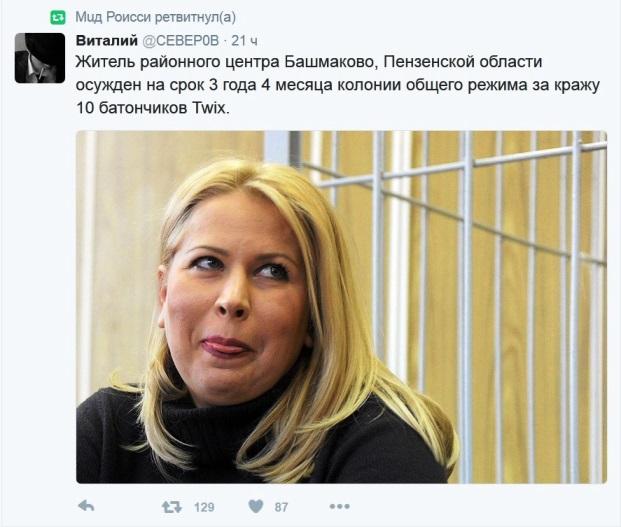The width and height of the screenshot is (621, 527).
Task: Enlarge the attached courtroom photo
Action: (x=341, y=307)
